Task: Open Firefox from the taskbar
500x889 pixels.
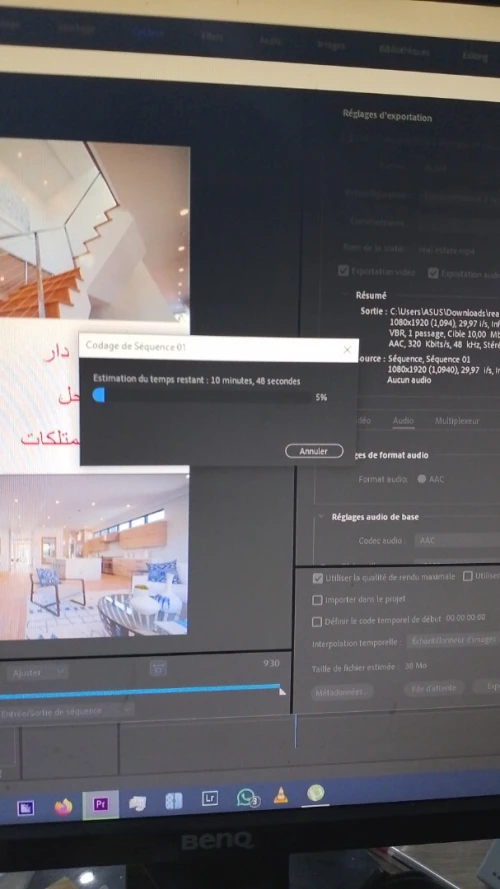Action: 63,806
